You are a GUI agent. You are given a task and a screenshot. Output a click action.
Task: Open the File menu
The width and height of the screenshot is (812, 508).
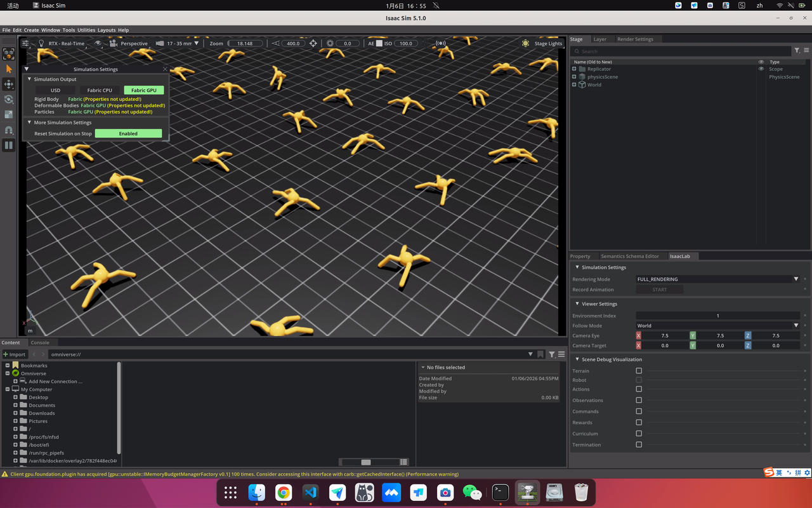click(x=6, y=30)
